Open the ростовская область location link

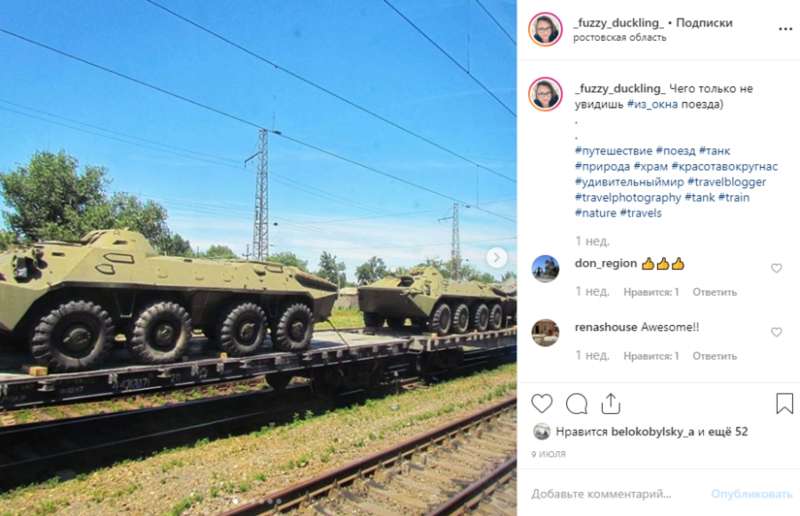point(619,38)
